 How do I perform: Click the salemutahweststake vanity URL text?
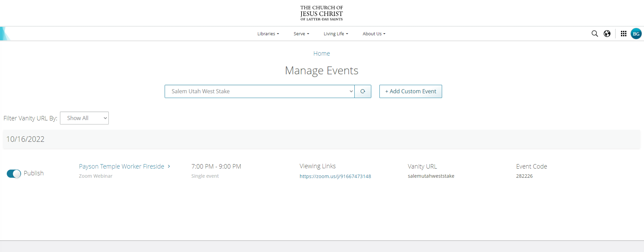point(431,176)
